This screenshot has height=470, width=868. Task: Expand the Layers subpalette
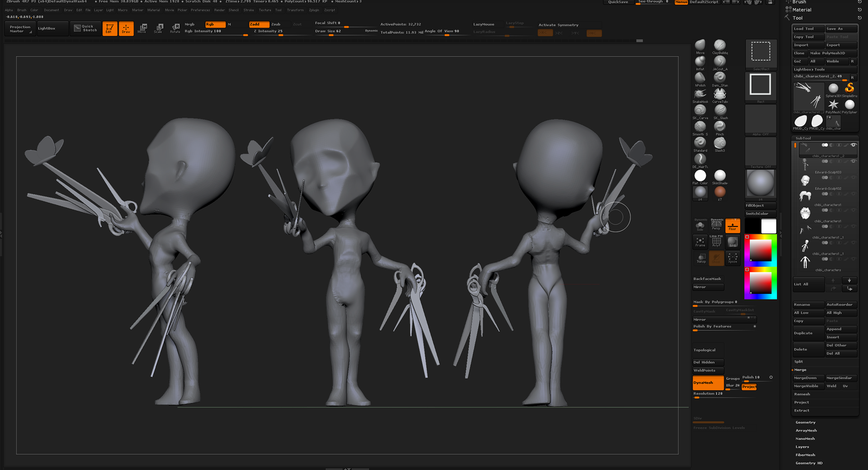[802, 447]
